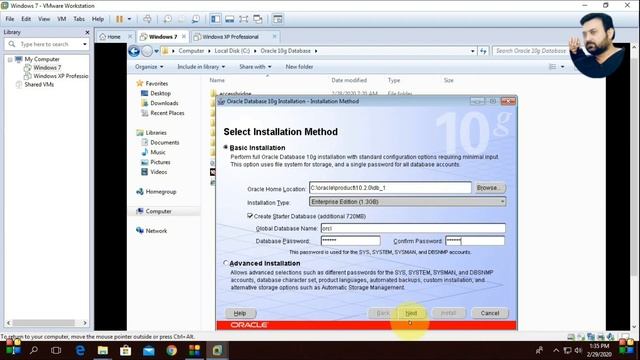This screenshot has width=640, height=360.
Task: Create a New folder in Explorer
Action: point(299,67)
